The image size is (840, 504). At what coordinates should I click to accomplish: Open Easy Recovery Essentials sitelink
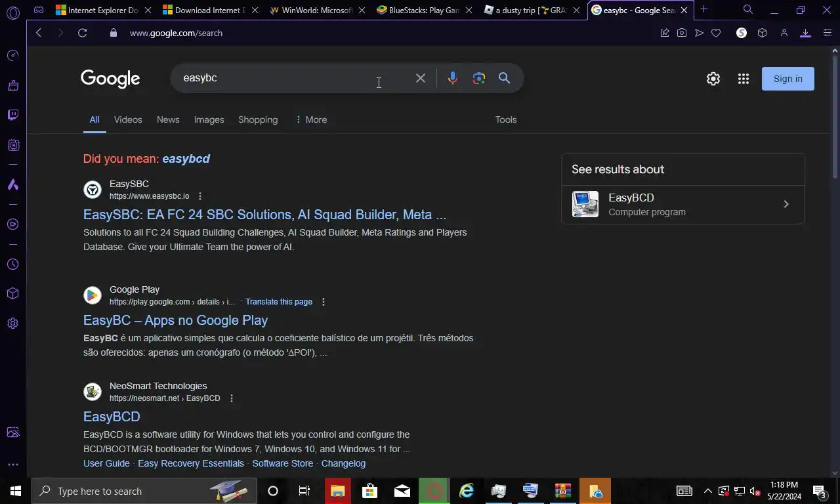(191, 463)
